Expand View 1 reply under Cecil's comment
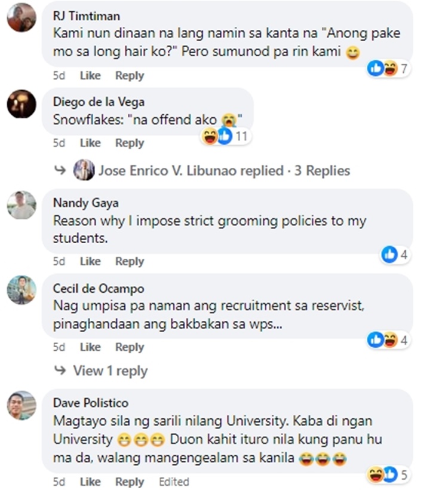 point(110,371)
